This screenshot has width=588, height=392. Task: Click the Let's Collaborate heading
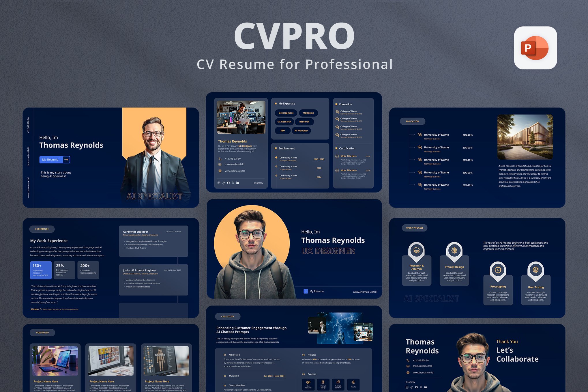(517, 355)
